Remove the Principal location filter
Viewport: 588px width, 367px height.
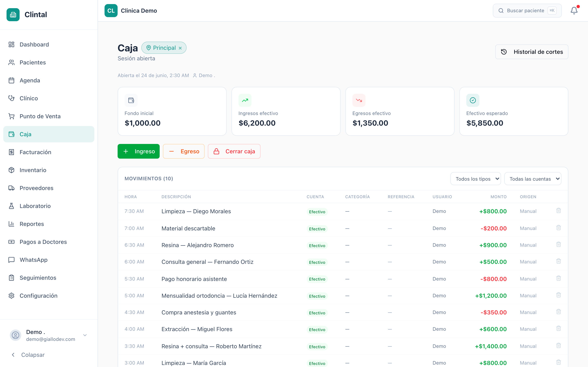point(180,48)
